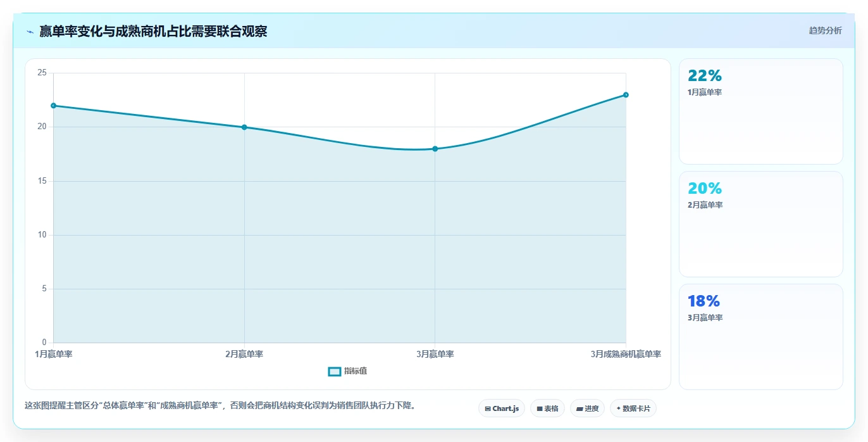The height and width of the screenshot is (442, 868).
Task: Click y-axis value 20
Action: 42,127
